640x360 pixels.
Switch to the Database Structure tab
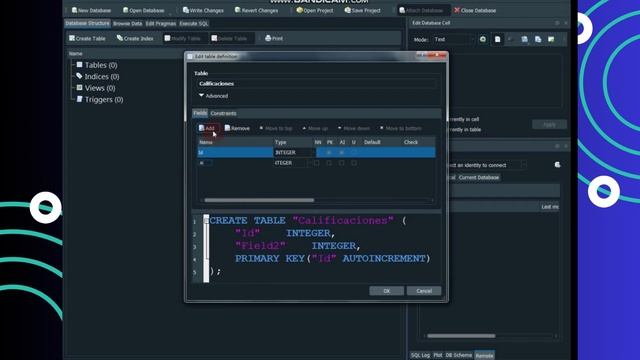pyautogui.click(x=87, y=24)
